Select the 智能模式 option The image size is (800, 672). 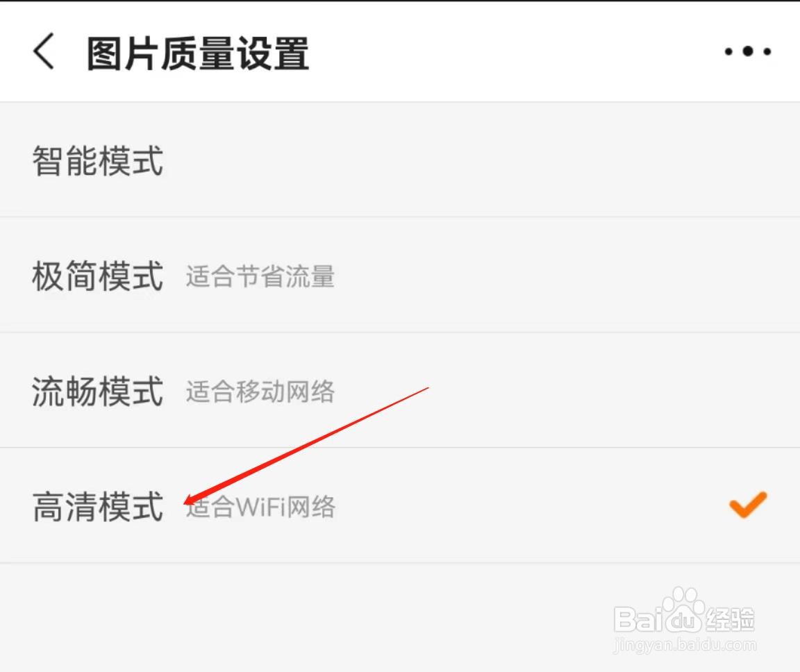click(x=400, y=160)
